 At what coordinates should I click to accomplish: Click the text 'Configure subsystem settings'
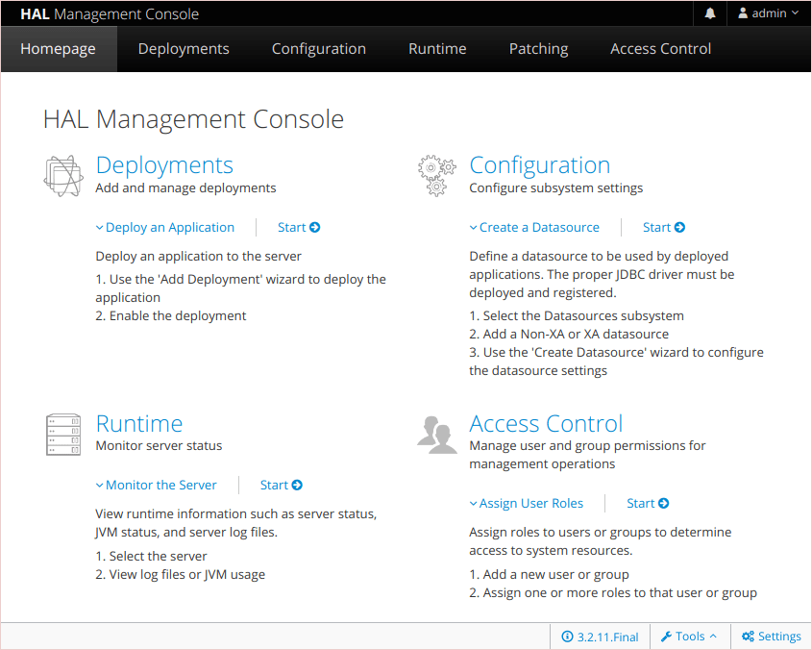coord(556,188)
